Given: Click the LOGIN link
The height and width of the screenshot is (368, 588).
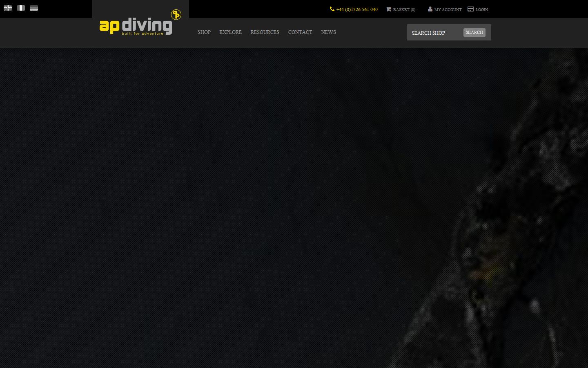Looking at the screenshot, I should click(x=481, y=9).
